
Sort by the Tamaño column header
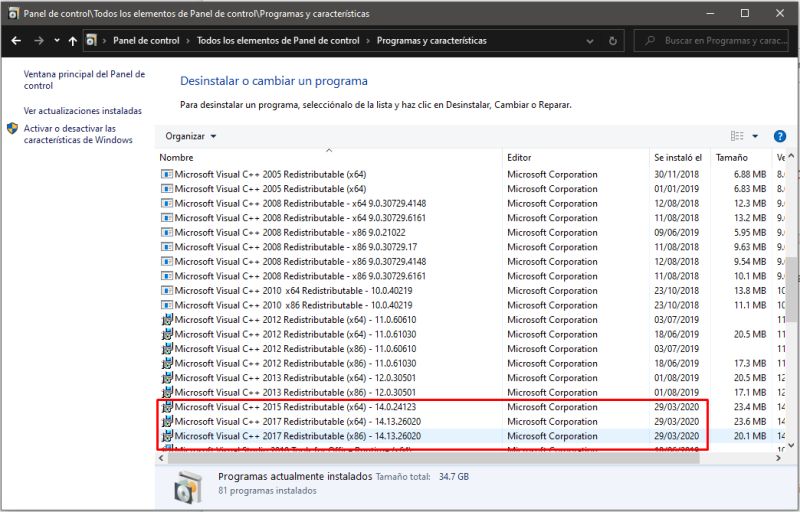(x=741, y=158)
